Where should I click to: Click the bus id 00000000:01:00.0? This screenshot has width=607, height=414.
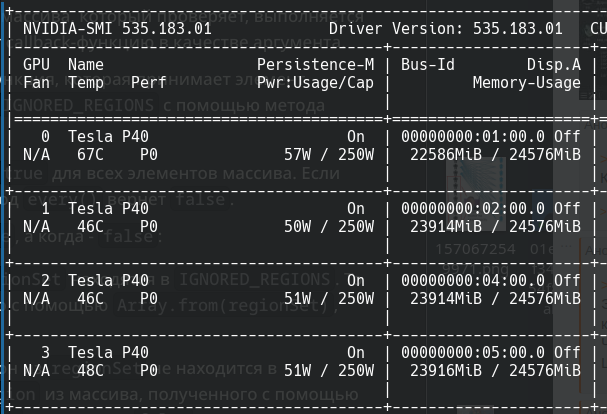tap(473, 136)
